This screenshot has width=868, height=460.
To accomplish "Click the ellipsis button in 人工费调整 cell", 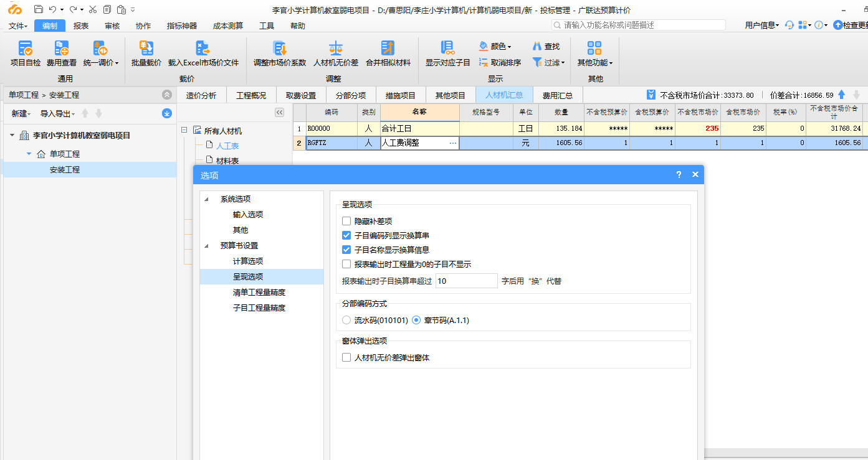I will (453, 143).
